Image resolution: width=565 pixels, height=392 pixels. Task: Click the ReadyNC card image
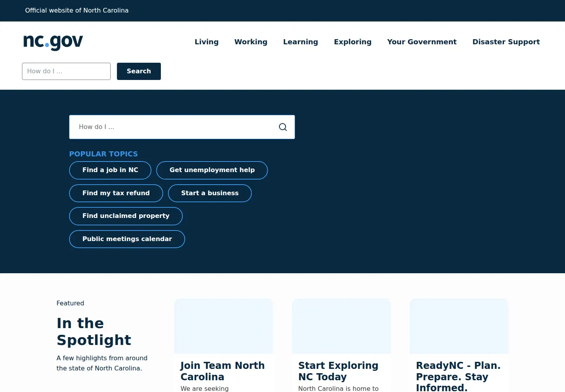[459, 326]
